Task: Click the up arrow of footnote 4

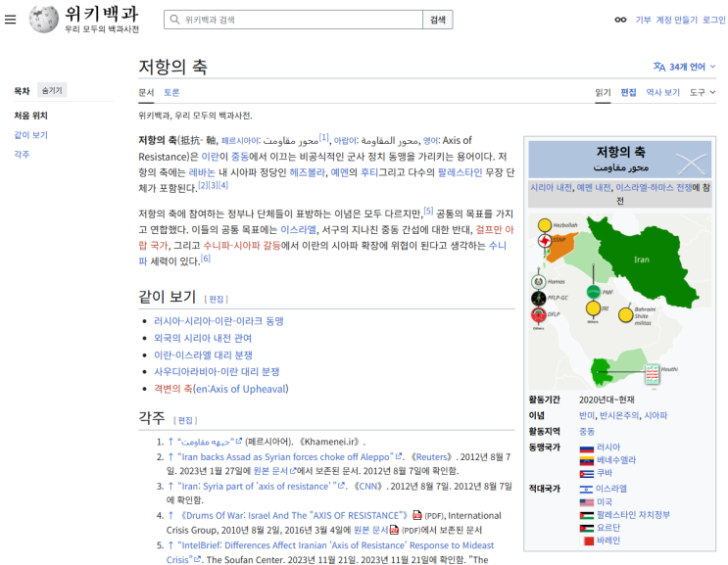Action: (x=170, y=515)
